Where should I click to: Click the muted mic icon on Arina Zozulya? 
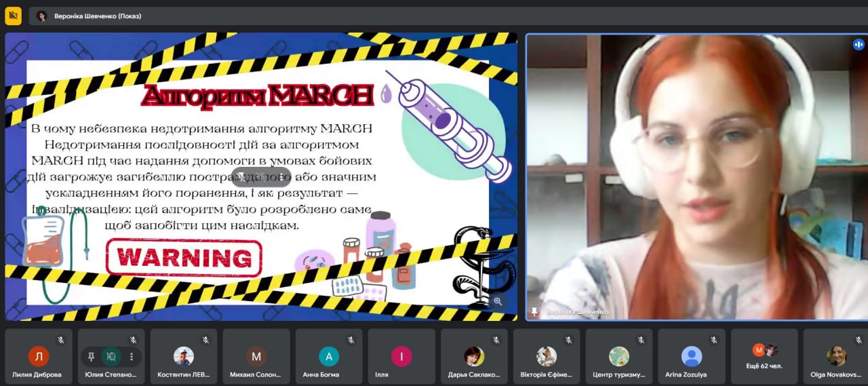click(x=713, y=340)
